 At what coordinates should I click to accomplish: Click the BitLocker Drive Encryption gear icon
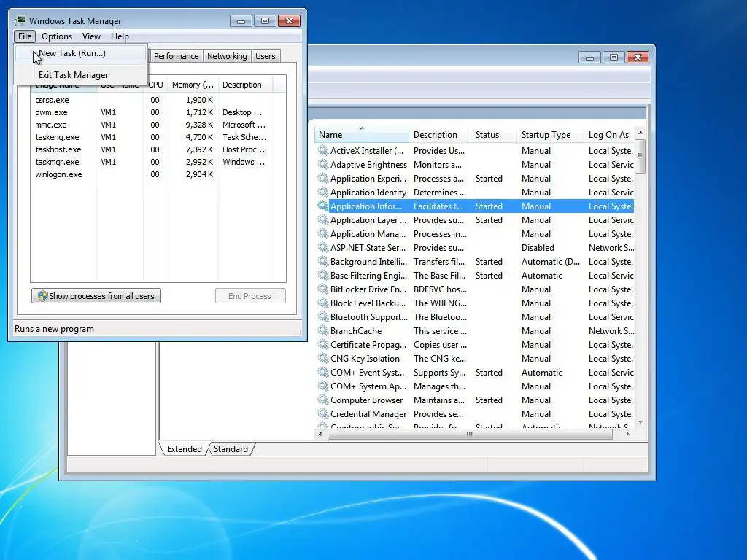point(323,289)
